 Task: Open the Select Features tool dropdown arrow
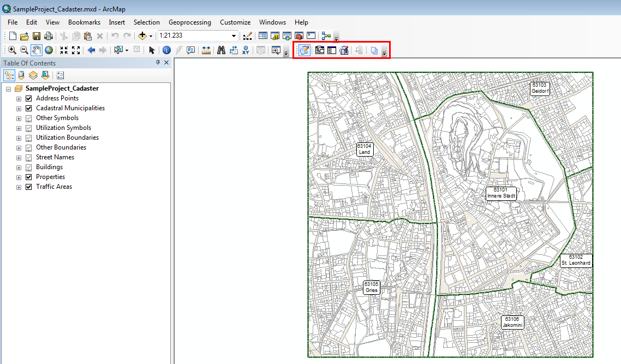click(x=126, y=50)
